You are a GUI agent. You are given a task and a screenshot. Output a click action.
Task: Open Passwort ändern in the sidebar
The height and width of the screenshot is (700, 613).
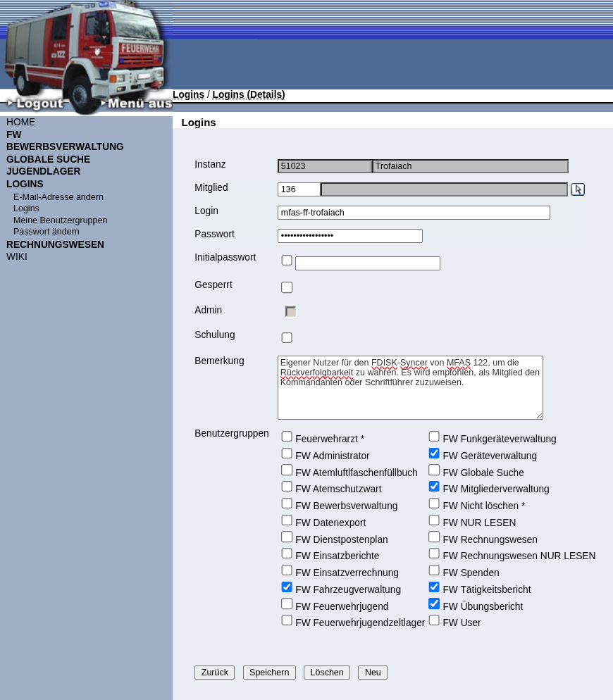(47, 232)
